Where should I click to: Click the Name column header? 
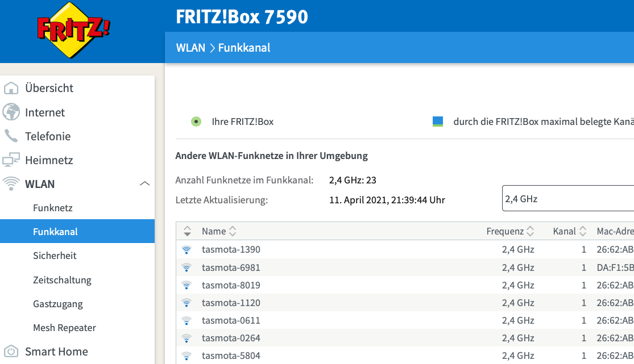tap(214, 231)
